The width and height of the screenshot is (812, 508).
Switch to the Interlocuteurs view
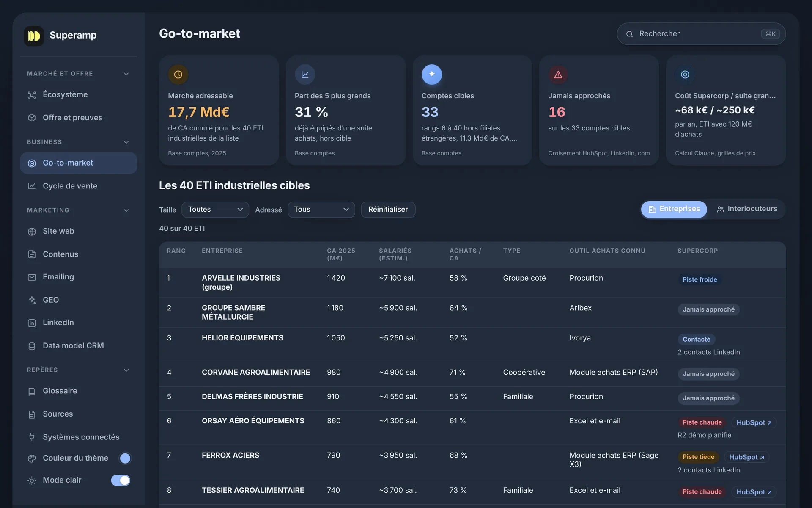tap(747, 209)
